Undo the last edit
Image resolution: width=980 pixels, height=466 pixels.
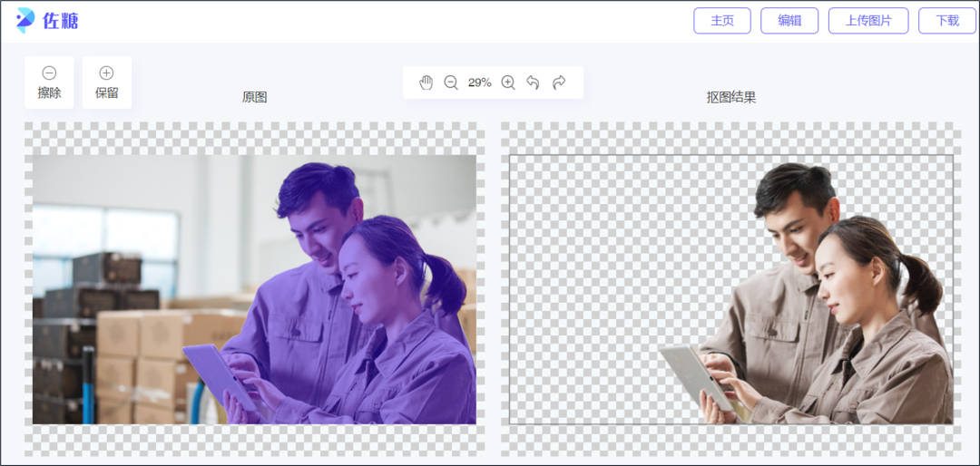pos(533,83)
